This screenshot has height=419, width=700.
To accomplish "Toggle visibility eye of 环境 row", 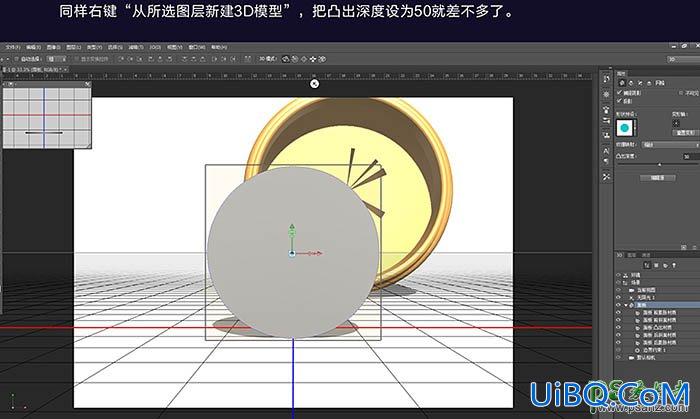I will 618,275.
